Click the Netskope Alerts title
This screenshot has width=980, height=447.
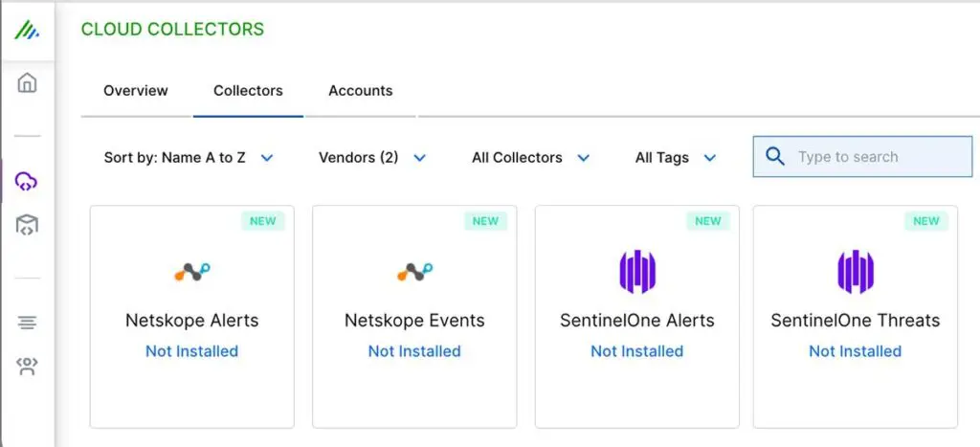191,321
